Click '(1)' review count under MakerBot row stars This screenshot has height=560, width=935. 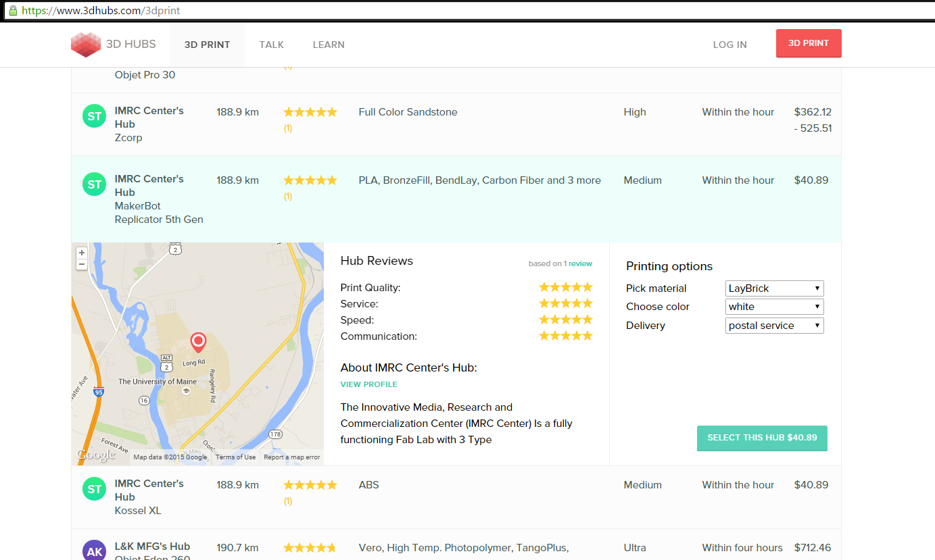pyautogui.click(x=288, y=197)
